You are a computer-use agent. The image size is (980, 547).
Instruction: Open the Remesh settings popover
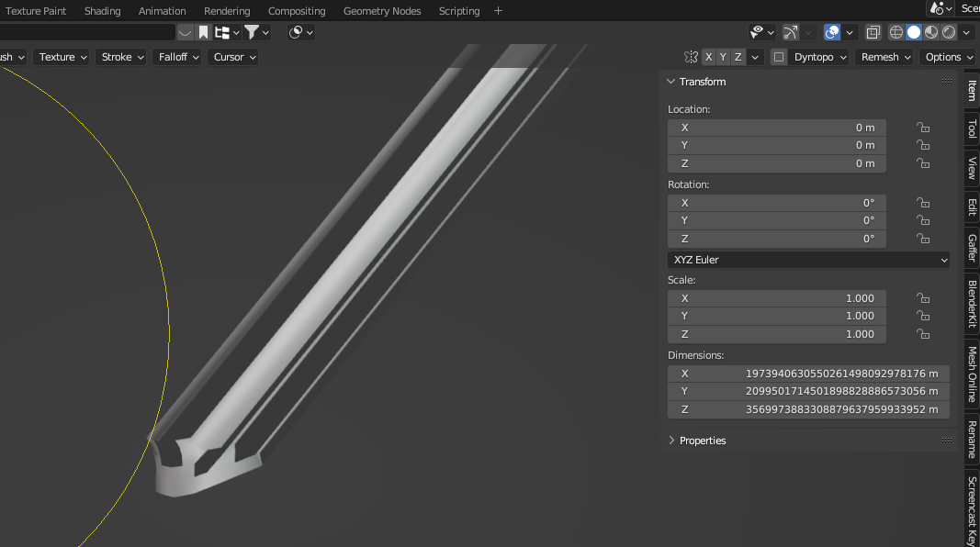coord(884,57)
